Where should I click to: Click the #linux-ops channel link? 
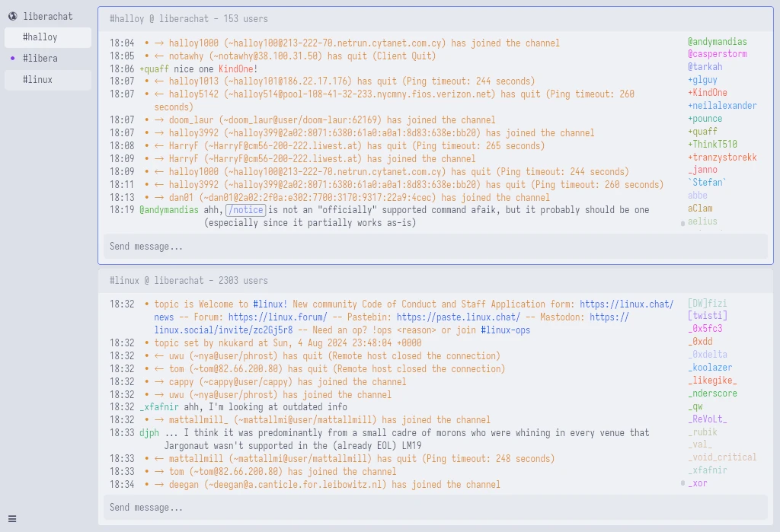[x=506, y=330]
